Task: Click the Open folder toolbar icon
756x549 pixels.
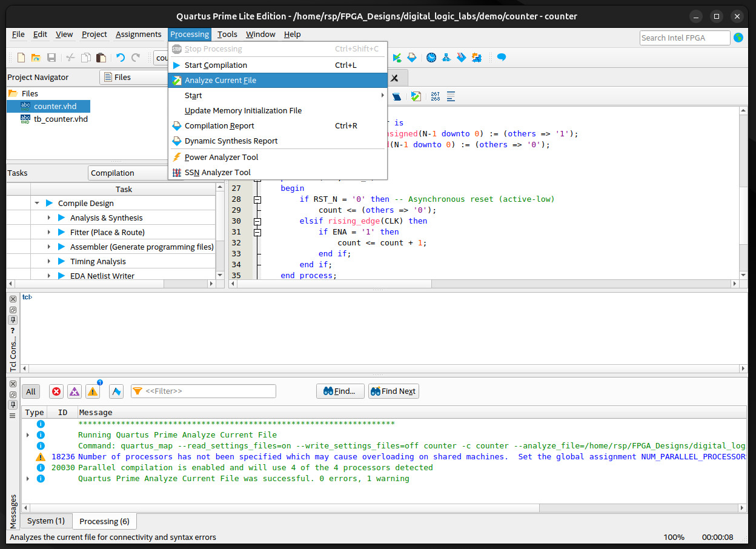Action: (36, 58)
